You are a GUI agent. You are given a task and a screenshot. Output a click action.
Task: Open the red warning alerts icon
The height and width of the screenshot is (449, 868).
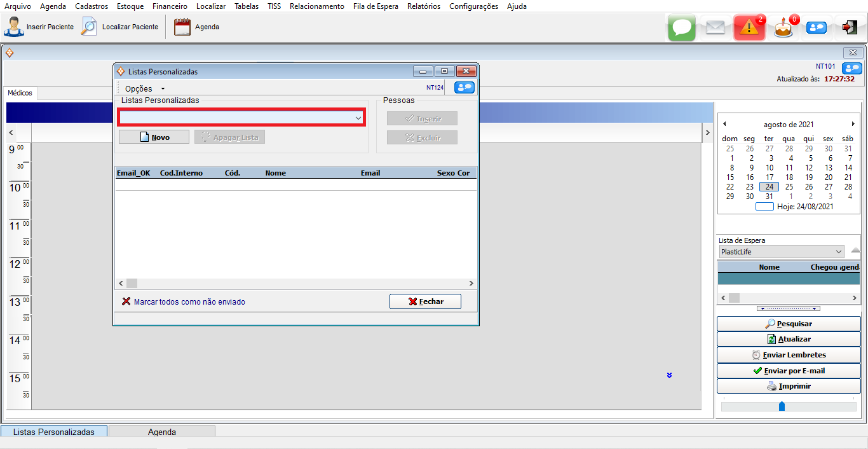pyautogui.click(x=749, y=28)
